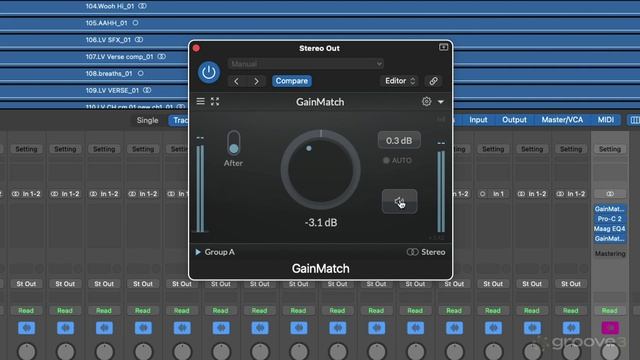Click the stereo format icon above GainMat... inserts
The height and width of the screenshot is (360, 640).
(x=610, y=194)
